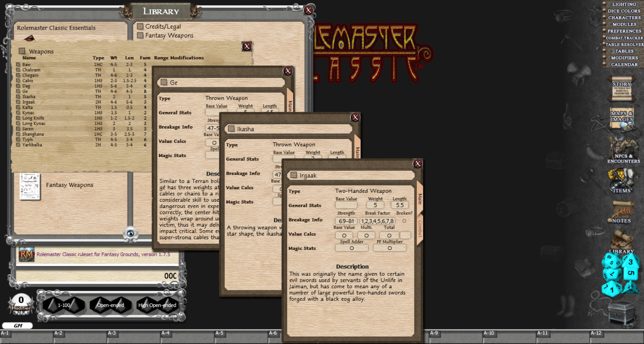Click the RM ruleset logo in chat
Viewport: 644px width, 344px height.
[26, 254]
